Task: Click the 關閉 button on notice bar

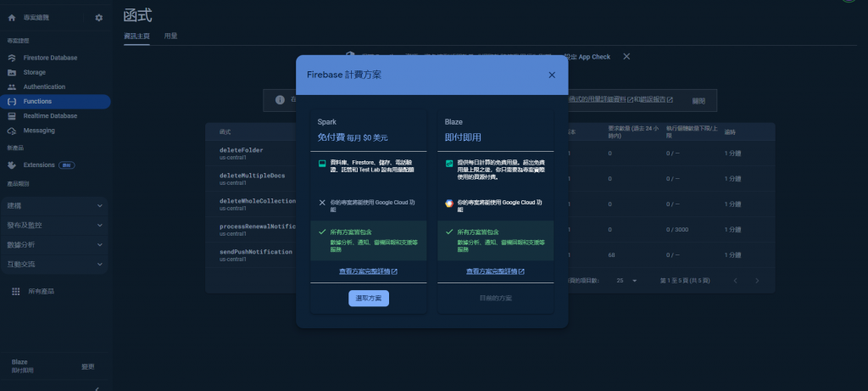Action: [698, 101]
